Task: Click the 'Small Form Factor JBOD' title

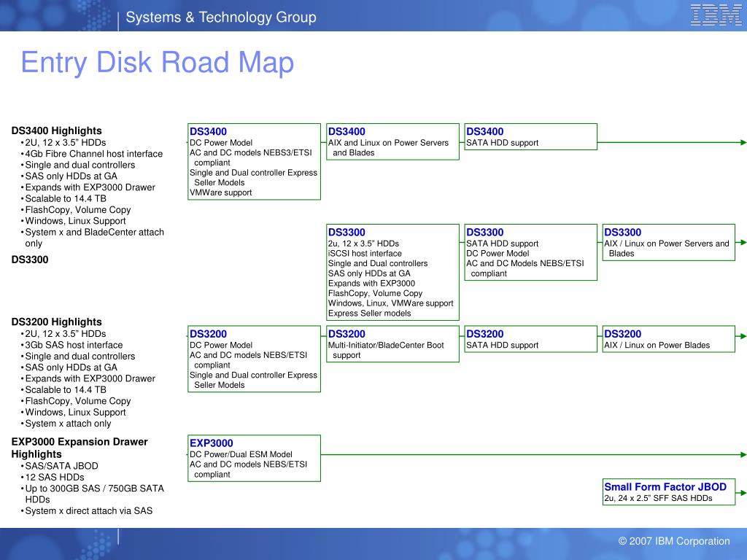Action: [x=665, y=486]
